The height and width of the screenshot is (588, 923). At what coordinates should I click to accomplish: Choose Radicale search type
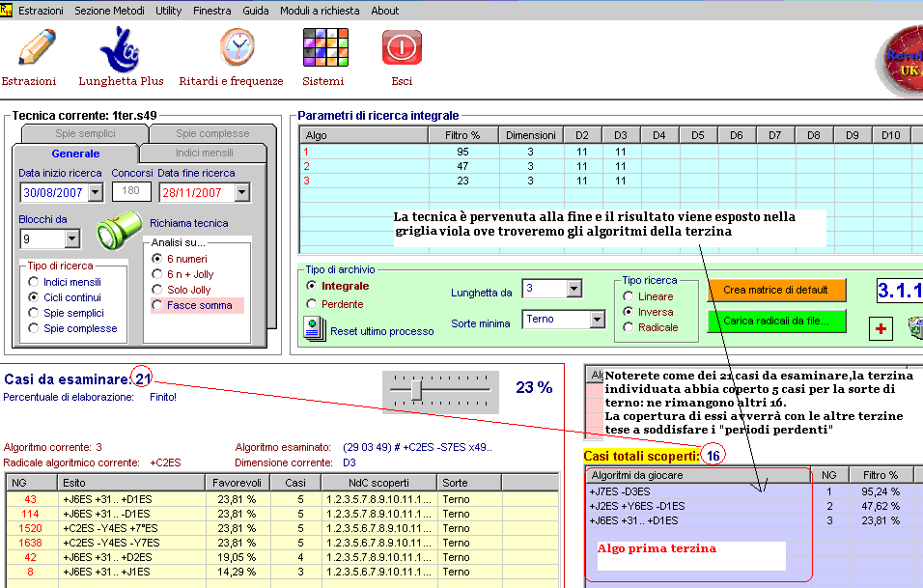(x=629, y=326)
